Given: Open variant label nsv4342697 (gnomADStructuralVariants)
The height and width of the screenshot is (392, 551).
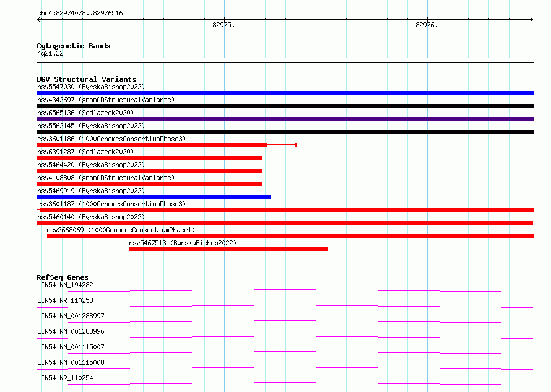Looking at the screenshot, I should pos(106,100).
